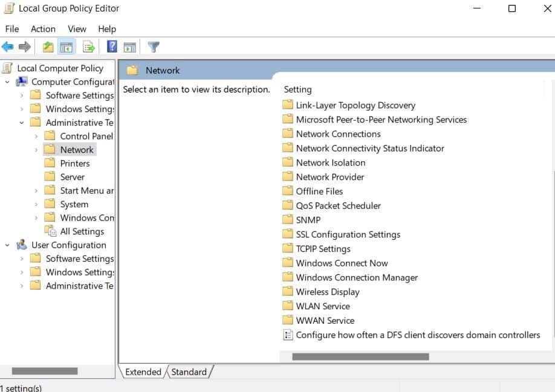The width and height of the screenshot is (555, 392).
Task: Switch to the Standard tab
Action: (189, 372)
